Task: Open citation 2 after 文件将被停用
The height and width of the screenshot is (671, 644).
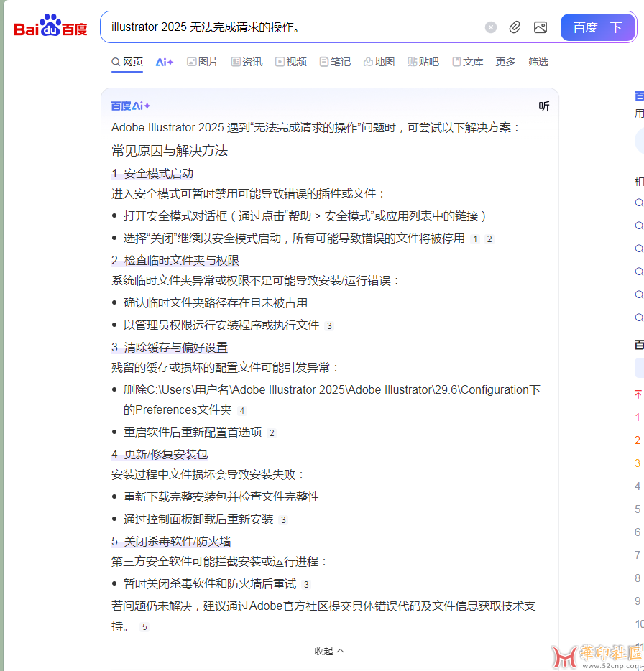Action: coord(489,239)
